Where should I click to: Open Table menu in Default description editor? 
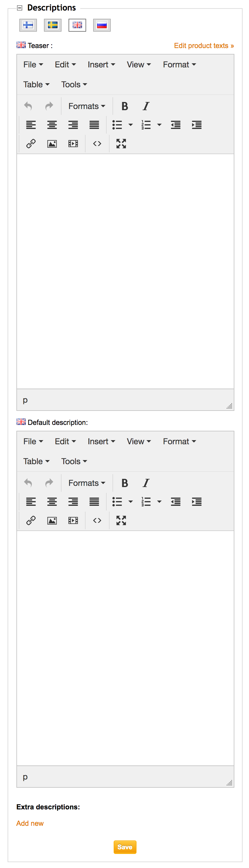click(36, 461)
